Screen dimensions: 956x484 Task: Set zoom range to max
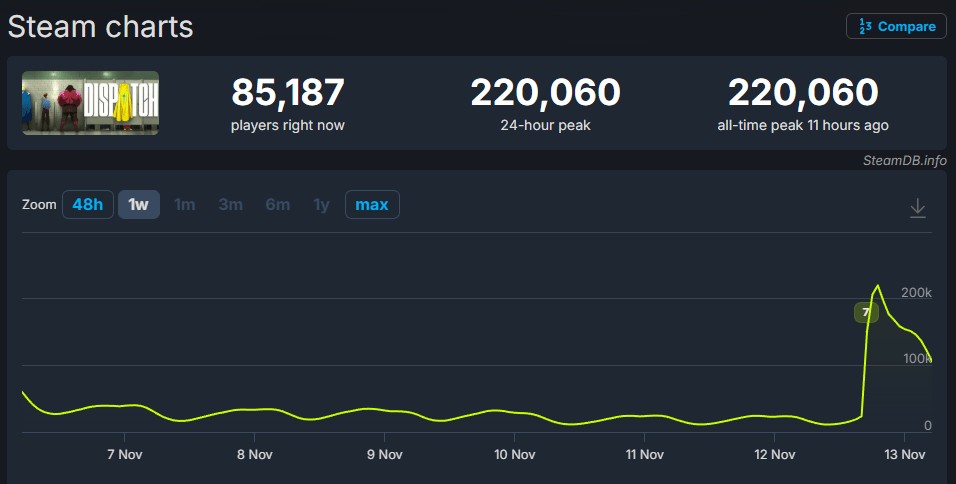(x=372, y=205)
